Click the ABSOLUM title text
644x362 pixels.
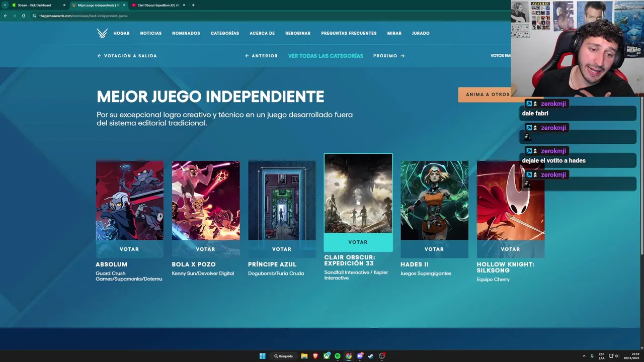click(x=112, y=264)
